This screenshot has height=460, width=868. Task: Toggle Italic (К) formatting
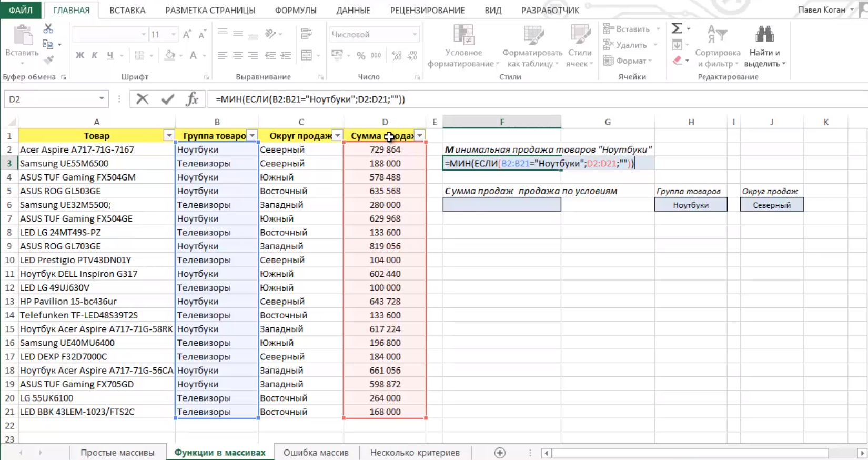(95, 55)
